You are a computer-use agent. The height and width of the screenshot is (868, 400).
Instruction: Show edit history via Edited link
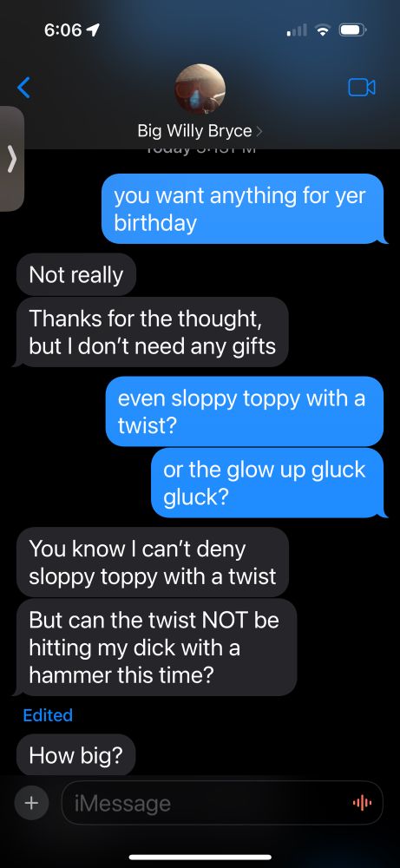click(48, 715)
